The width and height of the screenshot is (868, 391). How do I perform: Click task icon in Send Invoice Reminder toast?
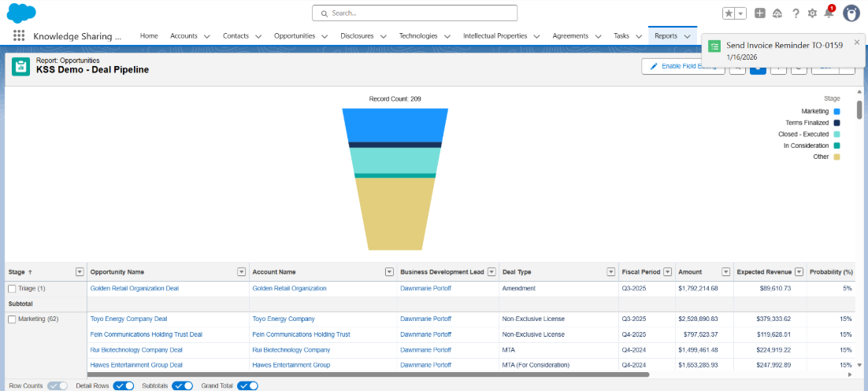[x=714, y=46]
